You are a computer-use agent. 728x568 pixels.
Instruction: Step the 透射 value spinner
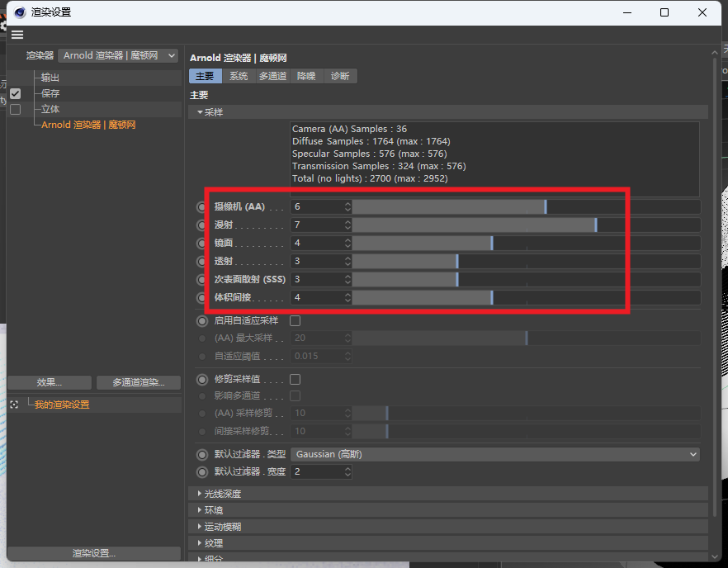[347, 262]
